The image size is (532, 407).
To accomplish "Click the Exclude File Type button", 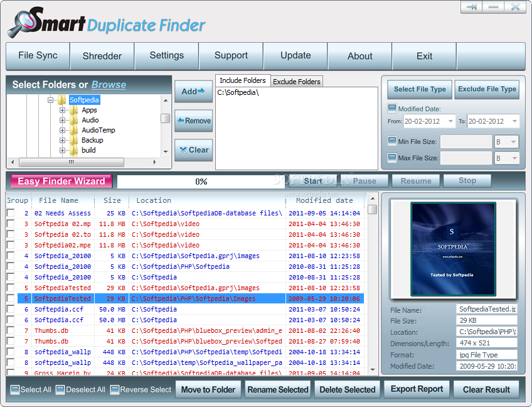I will tap(487, 89).
